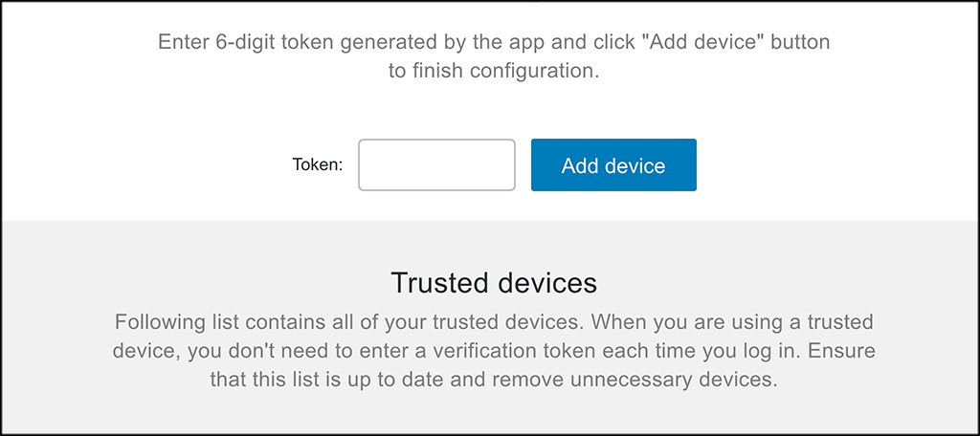Click the Token input field
The width and height of the screenshot is (980, 436).
click(436, 164)
